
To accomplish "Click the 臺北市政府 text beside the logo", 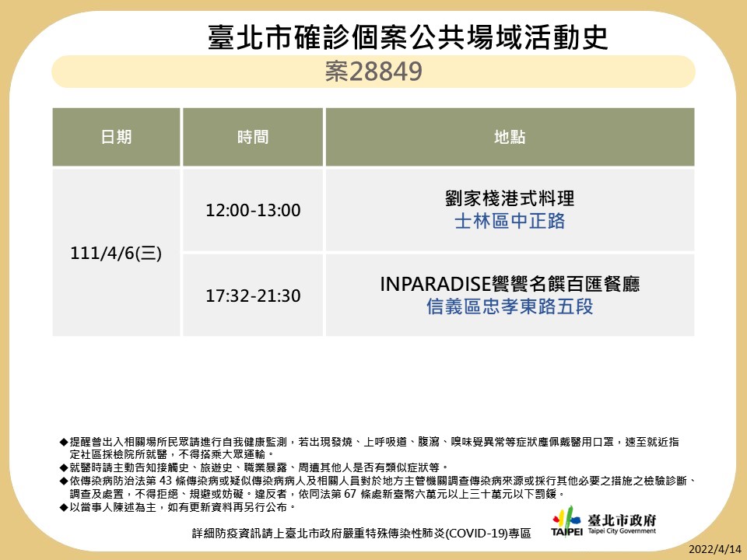I will [x=622, y=520].
